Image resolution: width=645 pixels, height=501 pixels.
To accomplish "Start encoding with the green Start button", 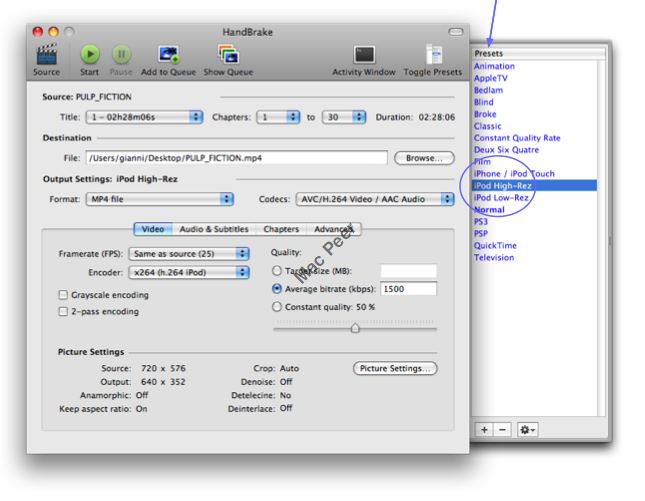I will [90, 54].
